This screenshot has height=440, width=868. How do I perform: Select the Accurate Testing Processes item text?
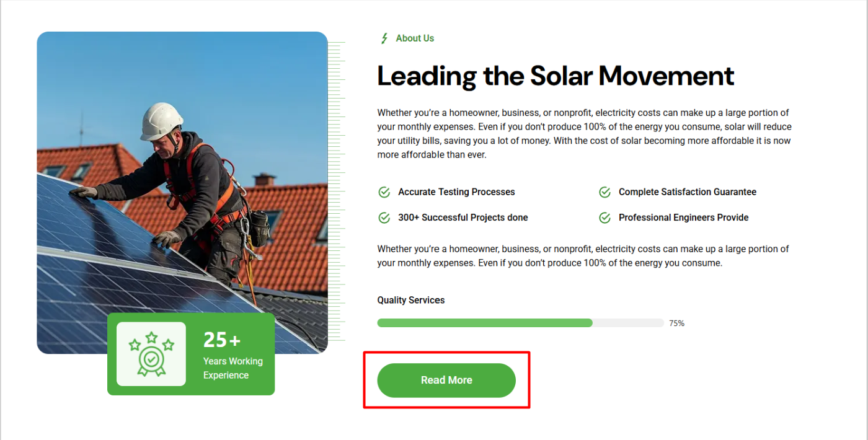(456, 192)
